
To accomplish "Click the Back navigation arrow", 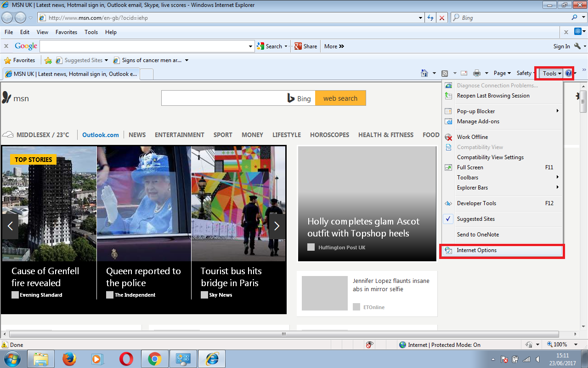I will pyautogui.click(x=7, y=18).
